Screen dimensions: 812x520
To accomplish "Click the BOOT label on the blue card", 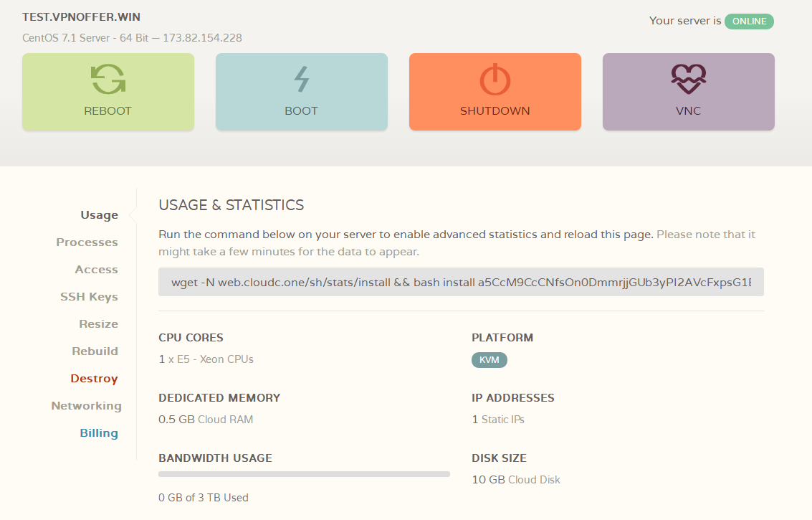I will (302, 111).
